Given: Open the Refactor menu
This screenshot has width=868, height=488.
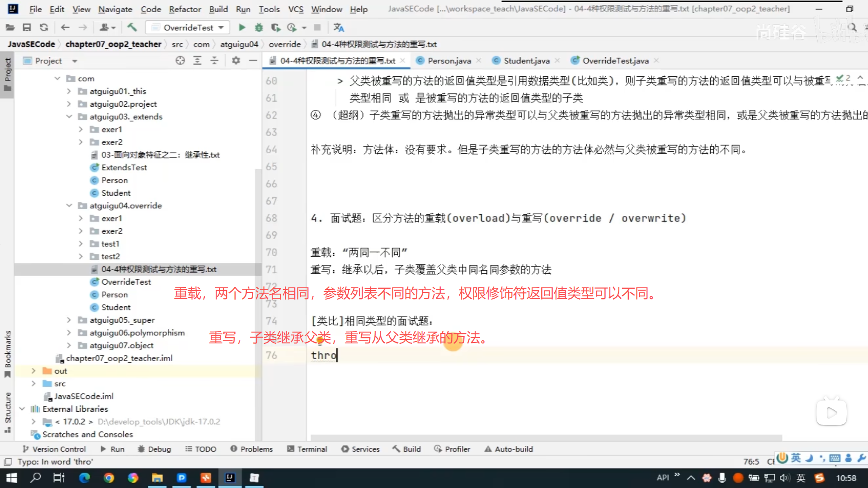Looking at the screenshot, I should point(184,9).
